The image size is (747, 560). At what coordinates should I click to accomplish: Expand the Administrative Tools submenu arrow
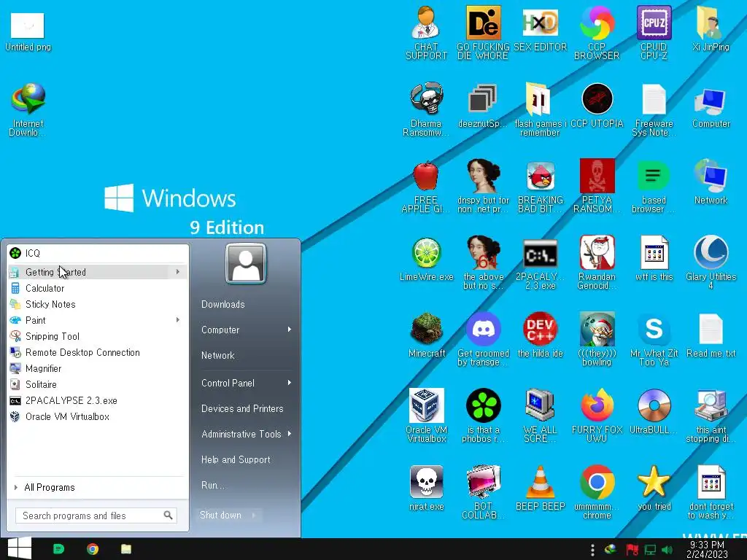289,434
